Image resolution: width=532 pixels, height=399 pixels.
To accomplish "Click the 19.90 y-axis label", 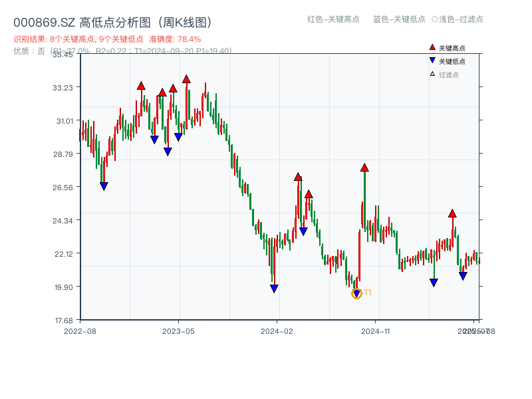I will tap(64, 287).
